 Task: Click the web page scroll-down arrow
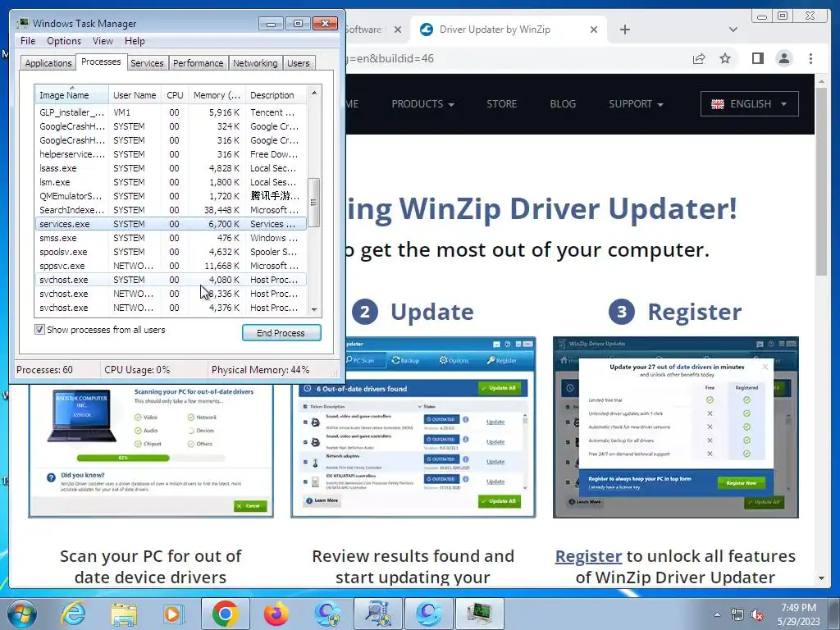click(821, 578)
